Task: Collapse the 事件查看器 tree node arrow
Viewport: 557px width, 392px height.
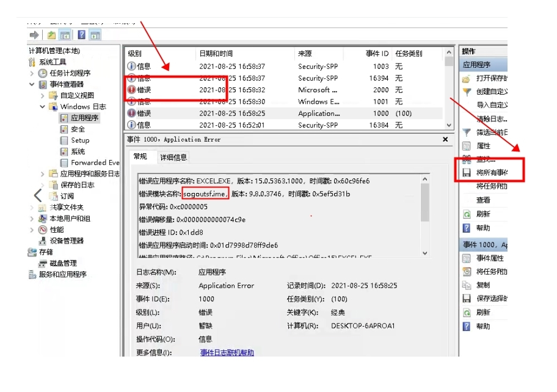Action: (x=32, y=84)
